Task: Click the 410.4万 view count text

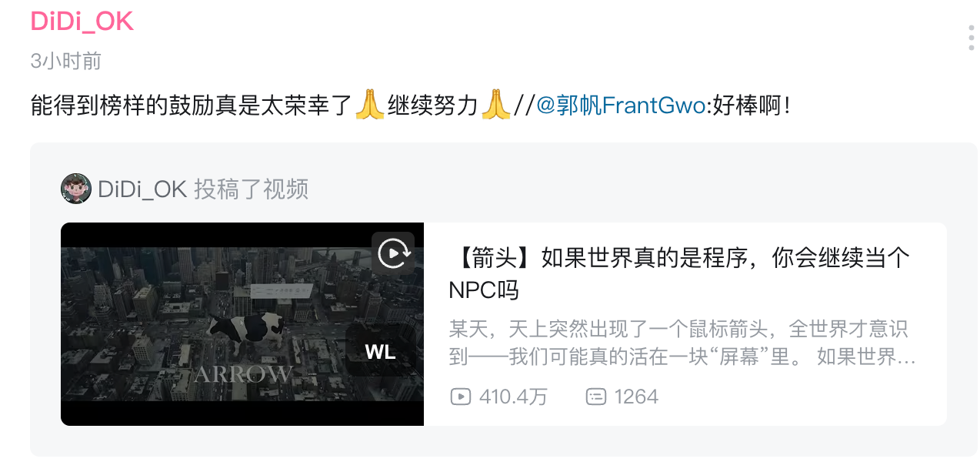Action: (x=513, y=397)
